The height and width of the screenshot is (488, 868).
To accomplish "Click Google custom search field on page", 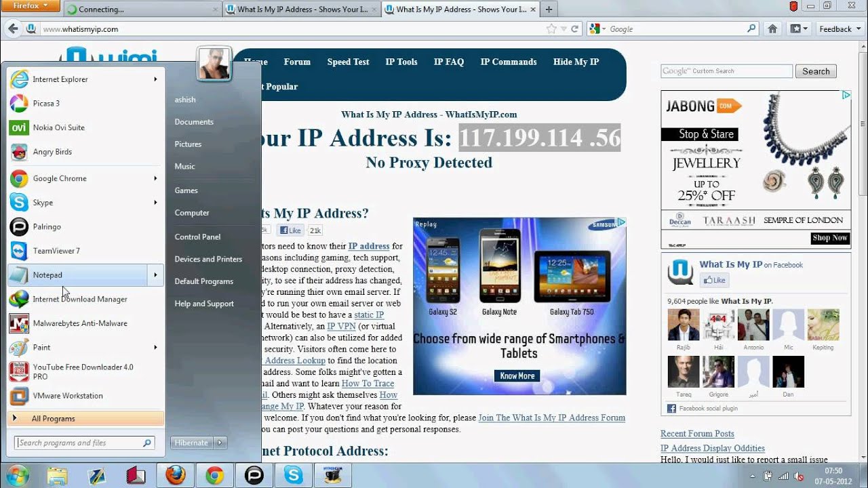I will (x=726, y=71).
